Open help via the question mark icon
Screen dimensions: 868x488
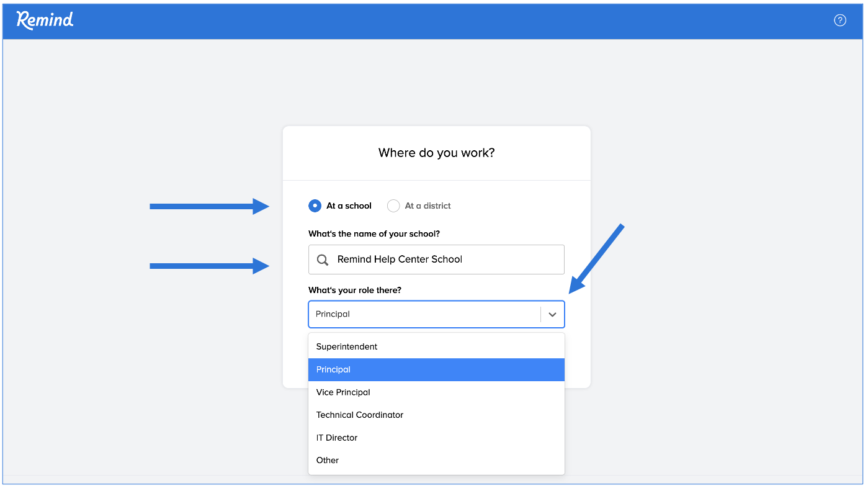839,20
